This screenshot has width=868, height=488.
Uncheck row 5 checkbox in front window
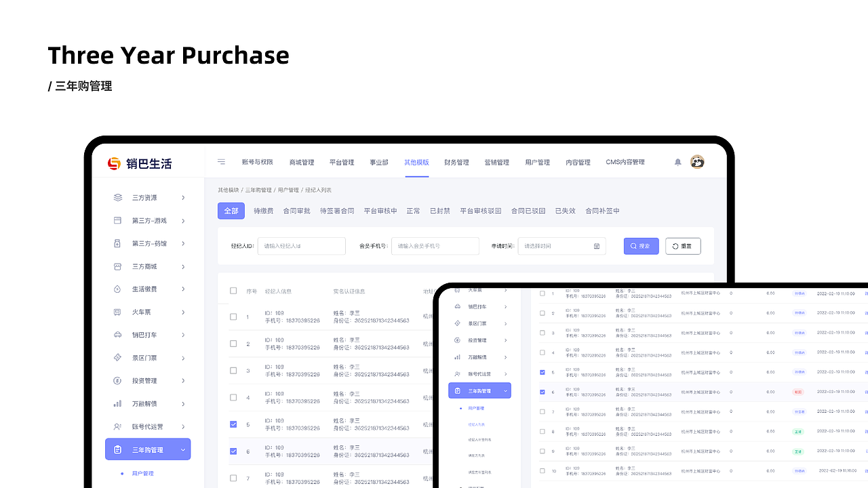542,372
